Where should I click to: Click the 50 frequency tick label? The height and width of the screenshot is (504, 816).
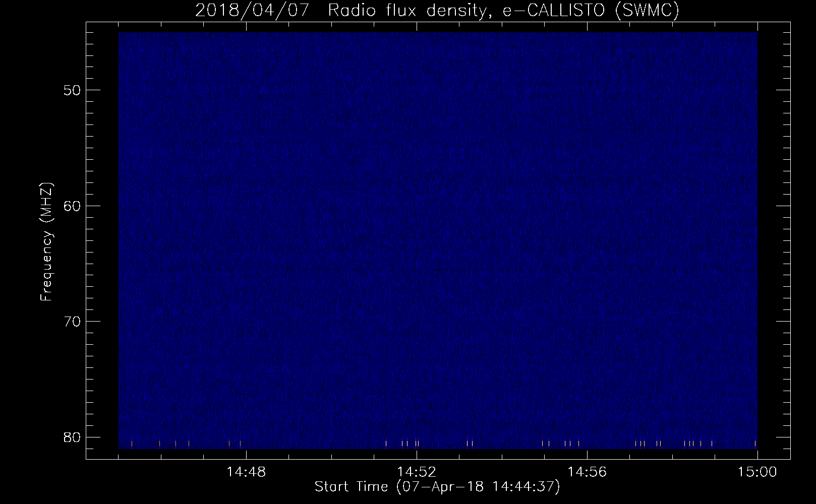[x=72, y=91]
